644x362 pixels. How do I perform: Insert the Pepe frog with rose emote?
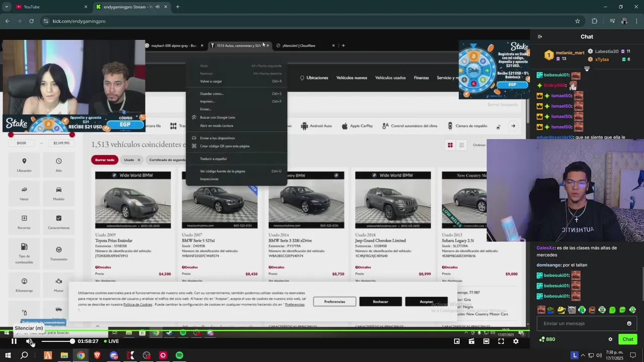pyautogui.click(x=551, y=310)
